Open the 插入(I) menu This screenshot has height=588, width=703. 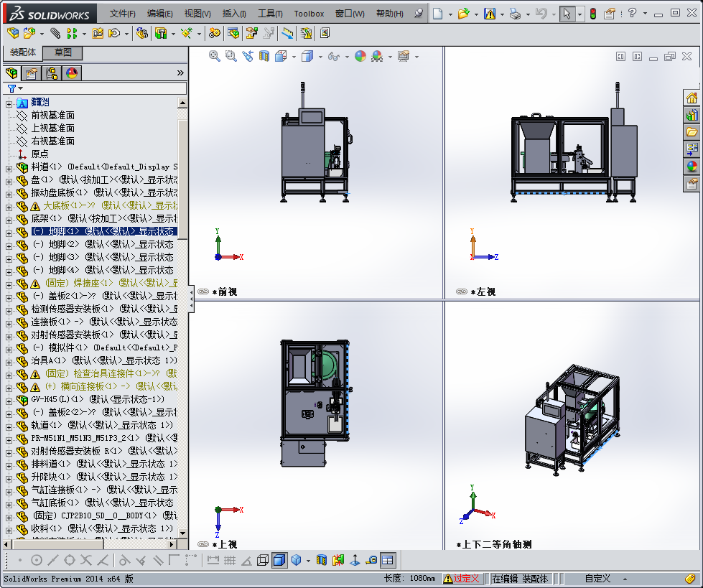[234, 14]
